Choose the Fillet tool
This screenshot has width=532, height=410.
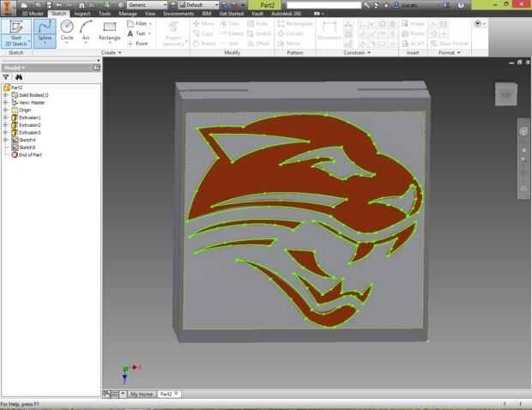[138, 23]
